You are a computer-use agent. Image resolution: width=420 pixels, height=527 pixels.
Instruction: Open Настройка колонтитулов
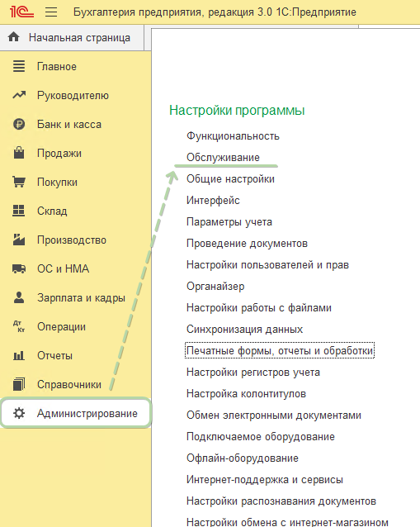[246, 393]
